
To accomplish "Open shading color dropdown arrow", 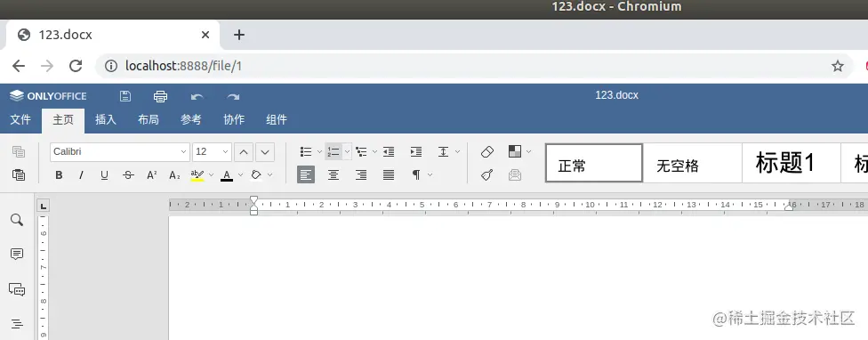I will click(x=269, y=175).
